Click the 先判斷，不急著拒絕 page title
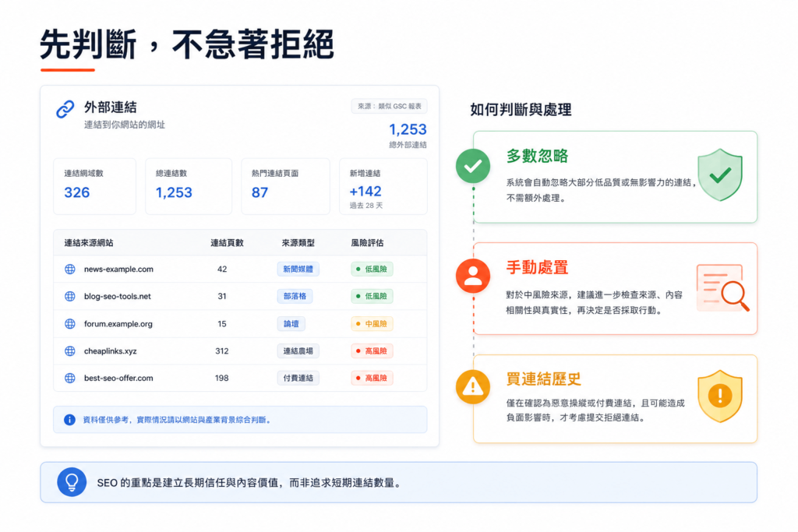The image size is (798, 532). [187, 44]
